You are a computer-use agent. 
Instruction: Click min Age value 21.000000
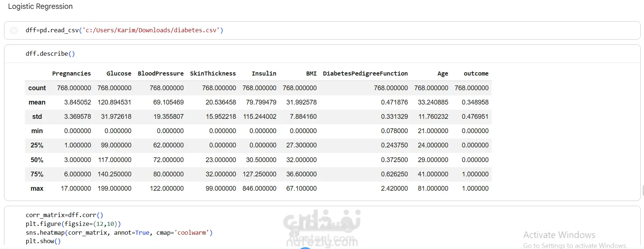pos(433,131)
